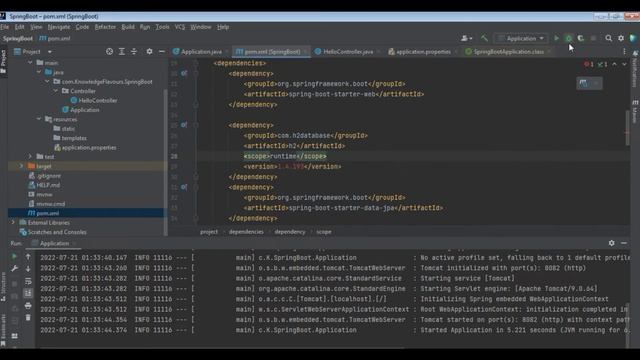640x360 pixels.
Task: Open Search Everywhere magnifier
Action: [609, 38]
